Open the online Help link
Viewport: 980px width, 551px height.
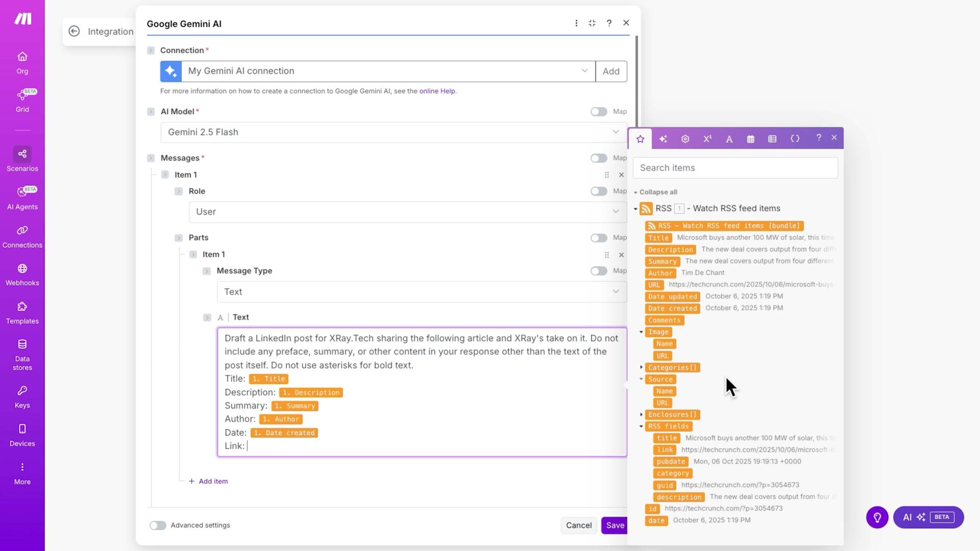[x=437, y=91]
